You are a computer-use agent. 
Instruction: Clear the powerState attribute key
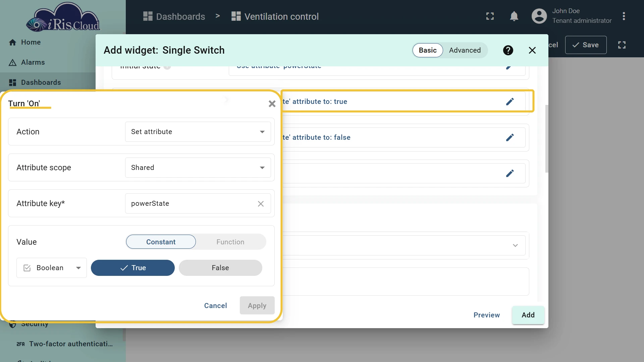pyautogui.click(x=261, y=203)
